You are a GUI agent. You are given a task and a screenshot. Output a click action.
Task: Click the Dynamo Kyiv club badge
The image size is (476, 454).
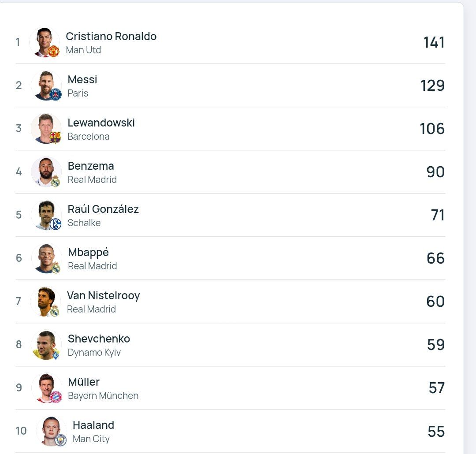click(56, 354)
